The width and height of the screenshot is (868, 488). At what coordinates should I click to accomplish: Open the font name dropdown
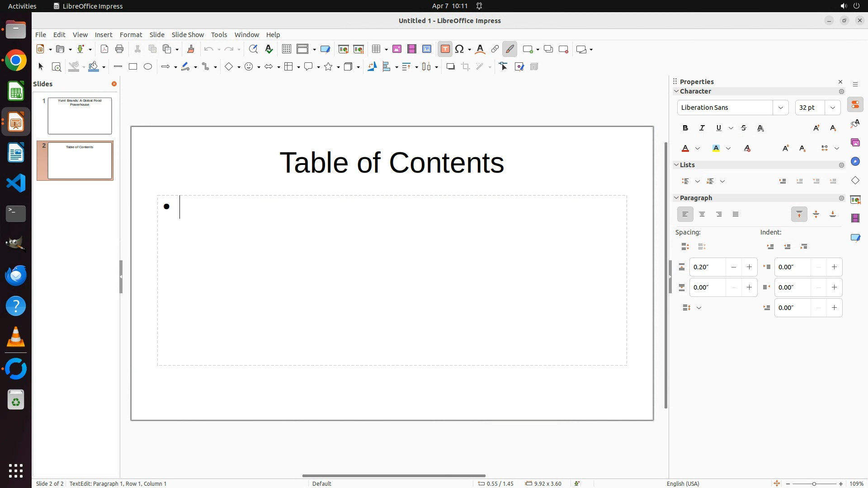tap(781, 108)
